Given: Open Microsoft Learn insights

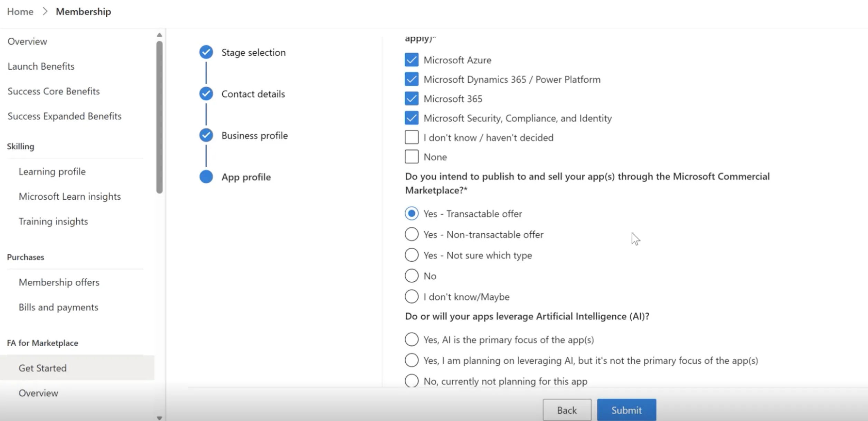Looking at the screenshot, I should click(x=70, y=196).
